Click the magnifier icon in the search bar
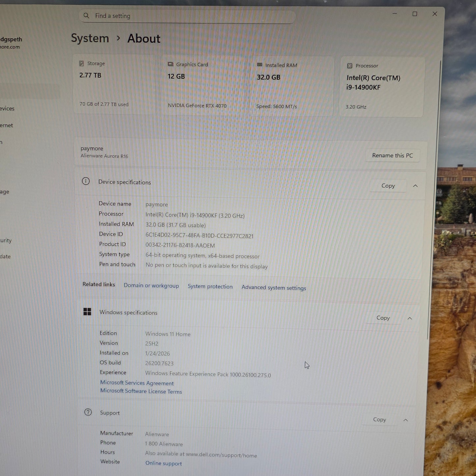 [86, 15]
